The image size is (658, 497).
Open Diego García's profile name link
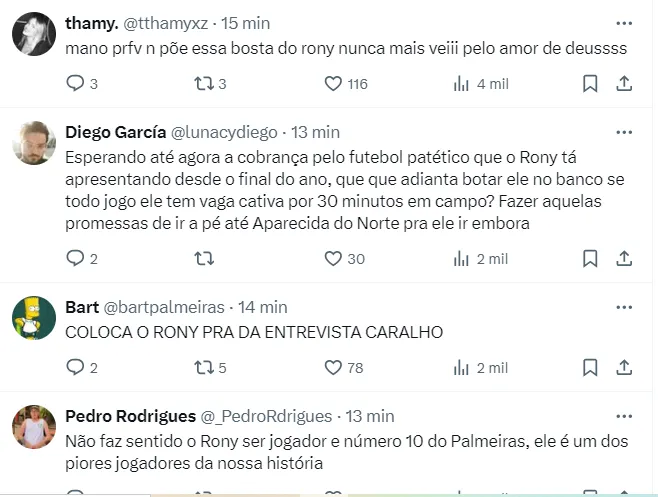115,132
